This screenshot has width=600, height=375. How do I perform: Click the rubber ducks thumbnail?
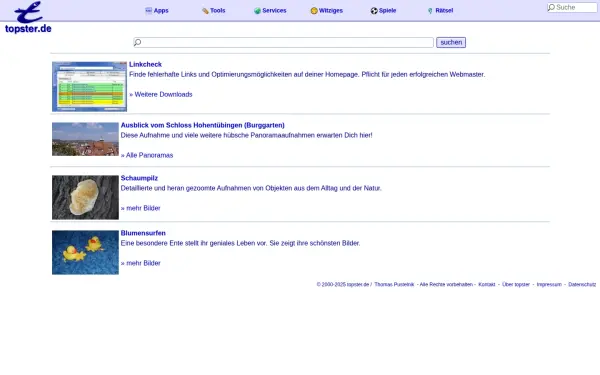(85, 253)
